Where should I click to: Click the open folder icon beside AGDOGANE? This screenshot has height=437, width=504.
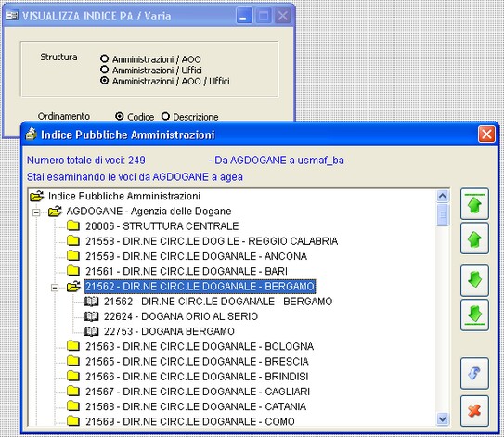(x=56, y=212)
